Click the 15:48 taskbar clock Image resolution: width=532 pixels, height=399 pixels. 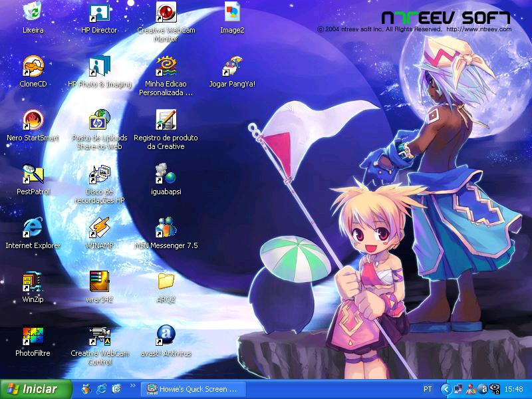513,389
